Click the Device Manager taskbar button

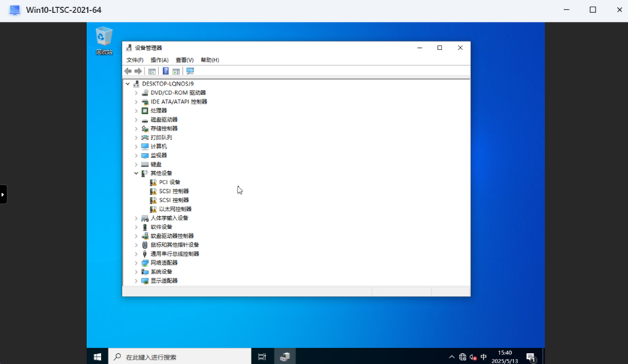point(285,357)
